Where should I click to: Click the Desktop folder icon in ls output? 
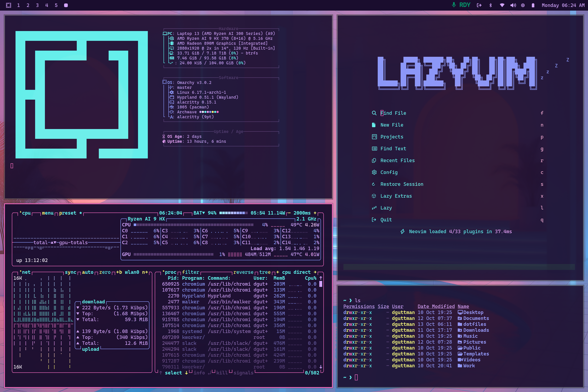[460, 312]
